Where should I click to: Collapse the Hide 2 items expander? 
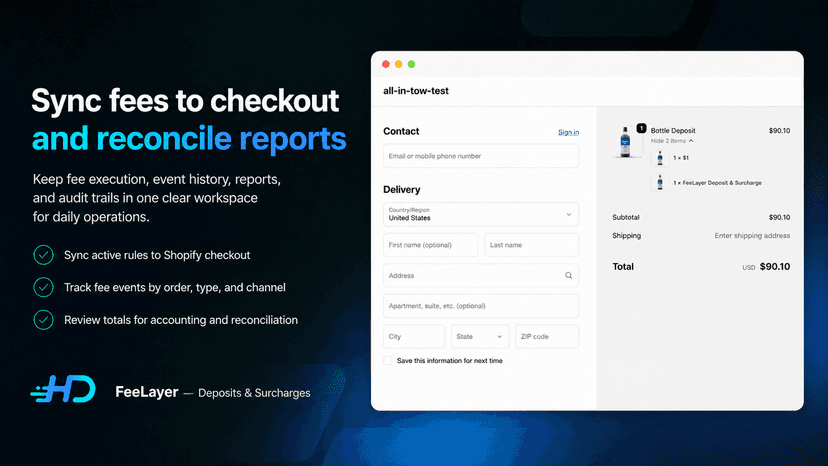(x=672, y=141)
